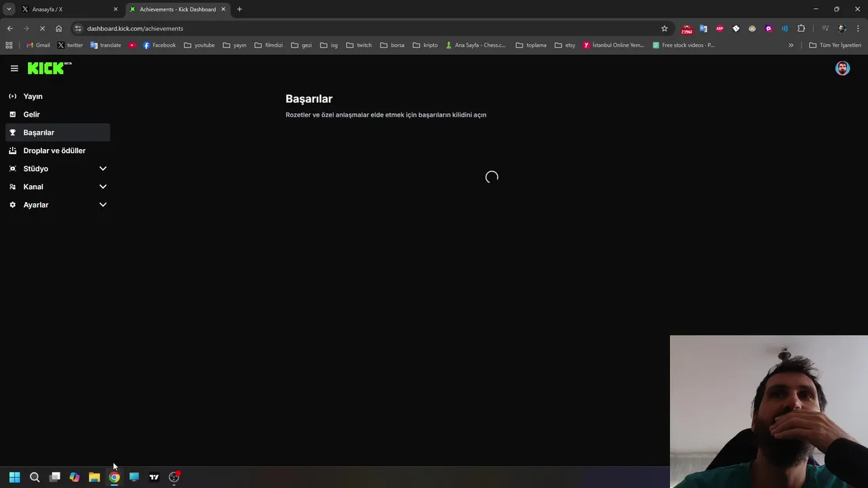Open the gezi bookmarks folder
The height and width of the screenshot is (488, 868).
(301, 45)
